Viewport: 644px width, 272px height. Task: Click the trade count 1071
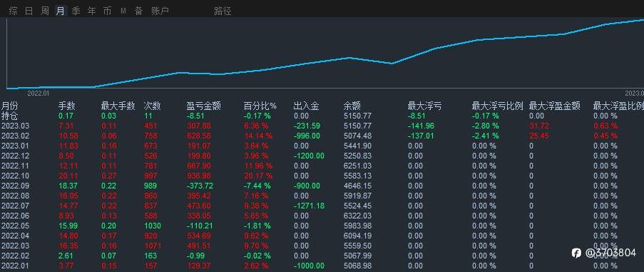[x=153, y=246]
